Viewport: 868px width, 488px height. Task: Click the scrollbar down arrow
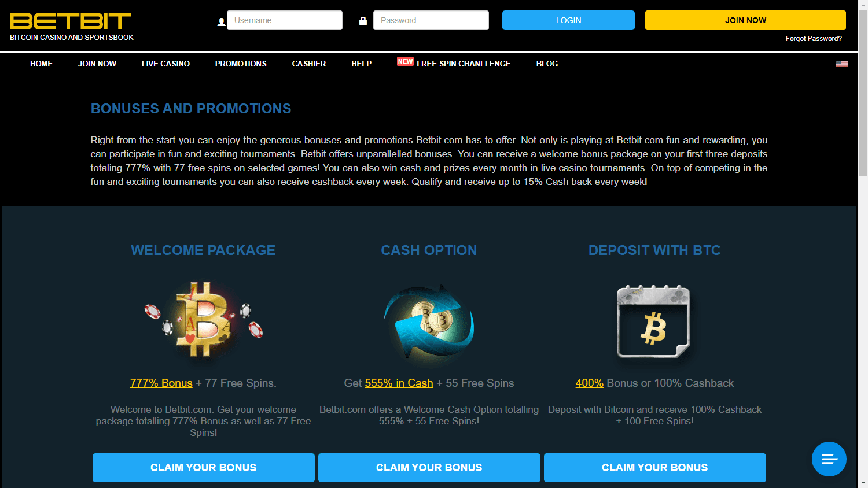point(863,483)
